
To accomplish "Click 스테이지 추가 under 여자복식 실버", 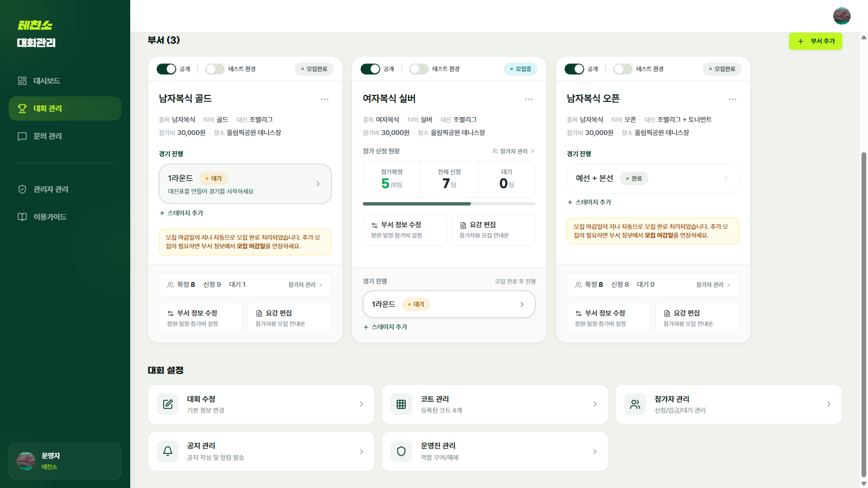I will point(385,327).
